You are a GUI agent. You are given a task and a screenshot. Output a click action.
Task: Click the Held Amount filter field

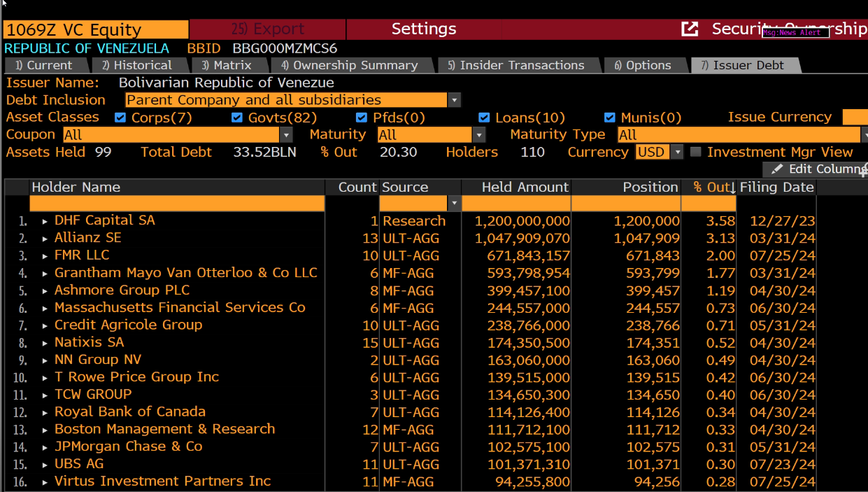pos(516,204)
